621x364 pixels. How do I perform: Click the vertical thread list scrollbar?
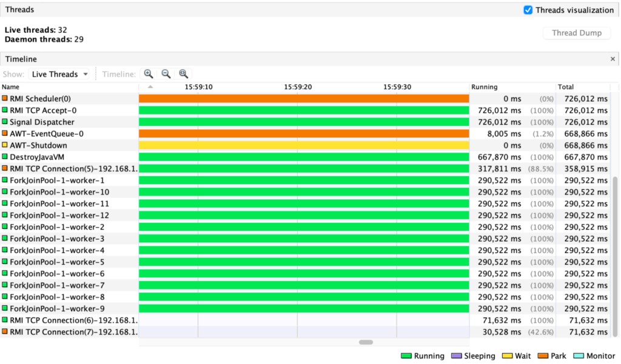point(615,257)
